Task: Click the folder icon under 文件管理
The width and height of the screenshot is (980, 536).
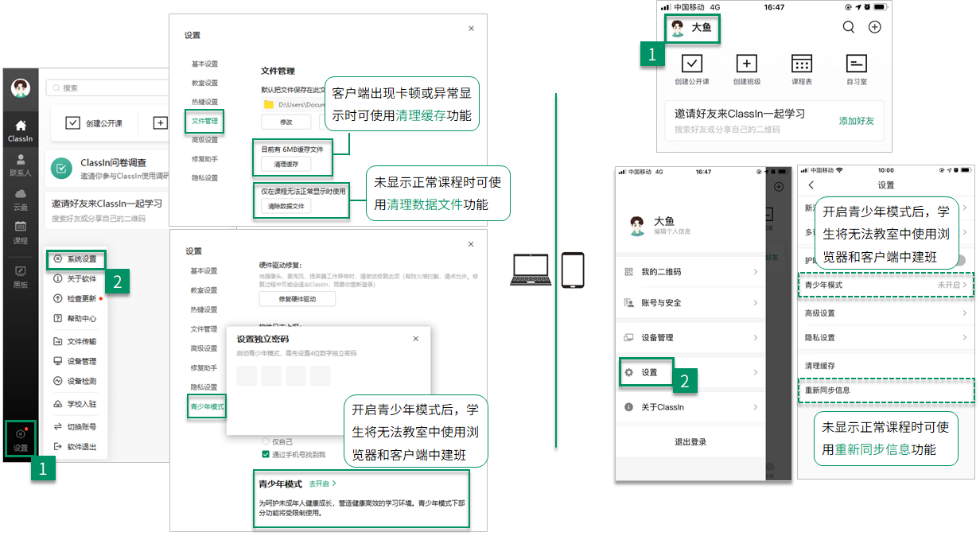Action: [x=269, y=104]
